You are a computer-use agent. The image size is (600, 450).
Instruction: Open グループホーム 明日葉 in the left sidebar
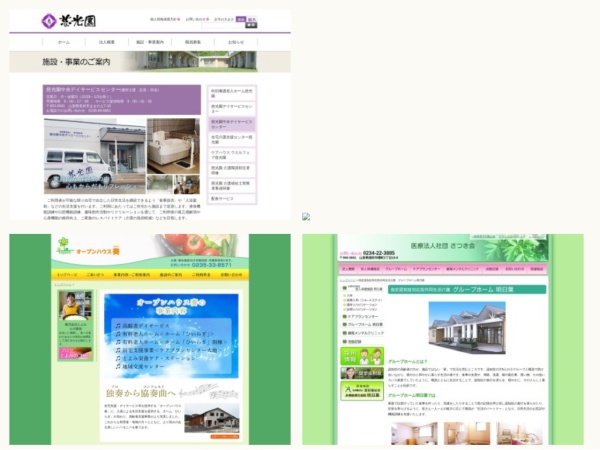[362, 325]
